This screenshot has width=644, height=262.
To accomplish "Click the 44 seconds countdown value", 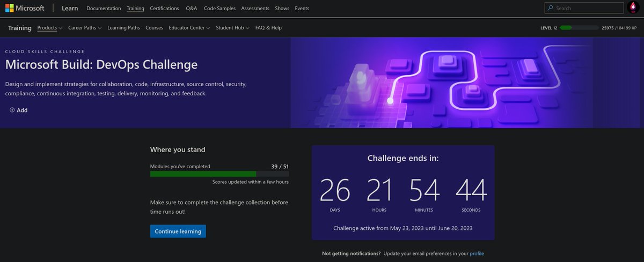I will click(471, 190).
